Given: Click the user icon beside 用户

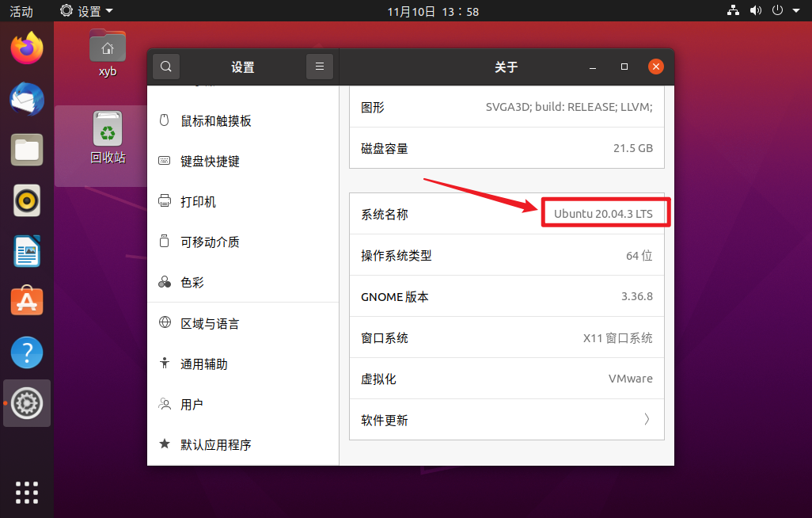Looking at the screenshot, I should point(165,403).
